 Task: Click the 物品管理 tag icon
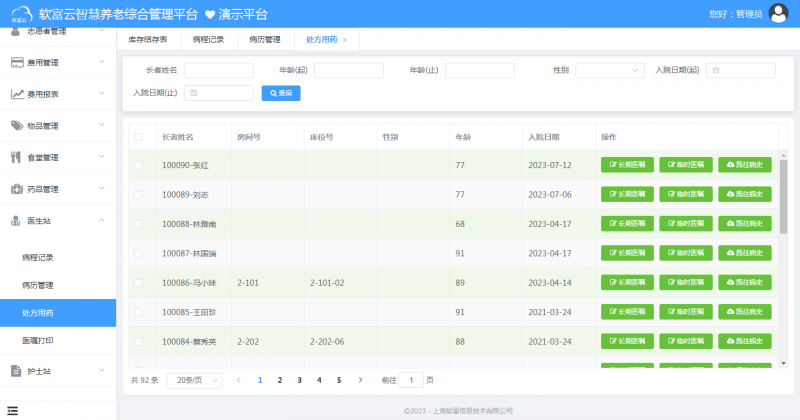(17, 126)
